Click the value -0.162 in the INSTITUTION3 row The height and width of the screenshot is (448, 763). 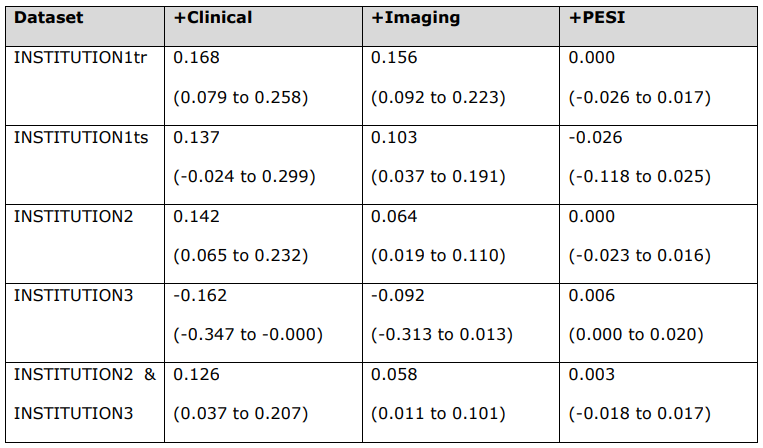click(x=199, y=296)
